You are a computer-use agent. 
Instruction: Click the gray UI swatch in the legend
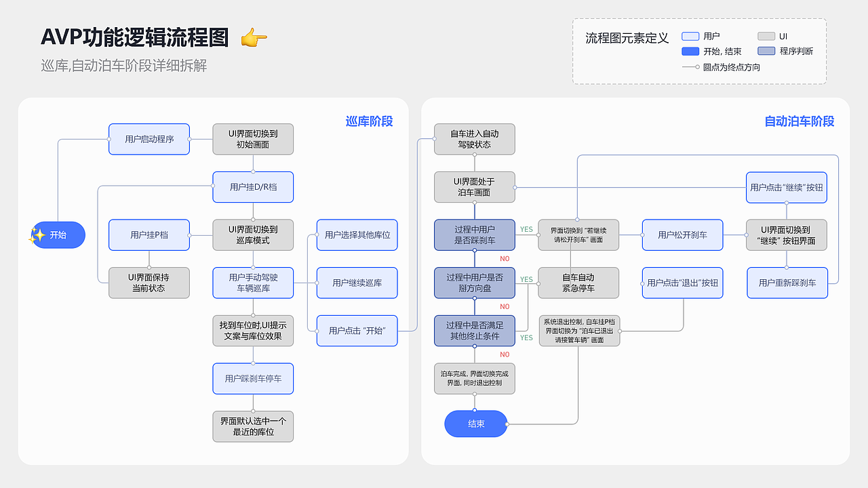coord(765,36)
